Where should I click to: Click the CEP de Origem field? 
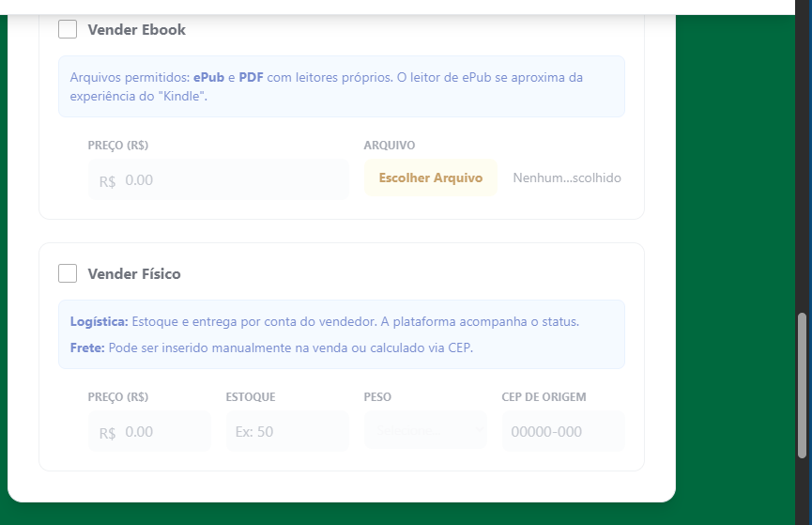[562, 432]
